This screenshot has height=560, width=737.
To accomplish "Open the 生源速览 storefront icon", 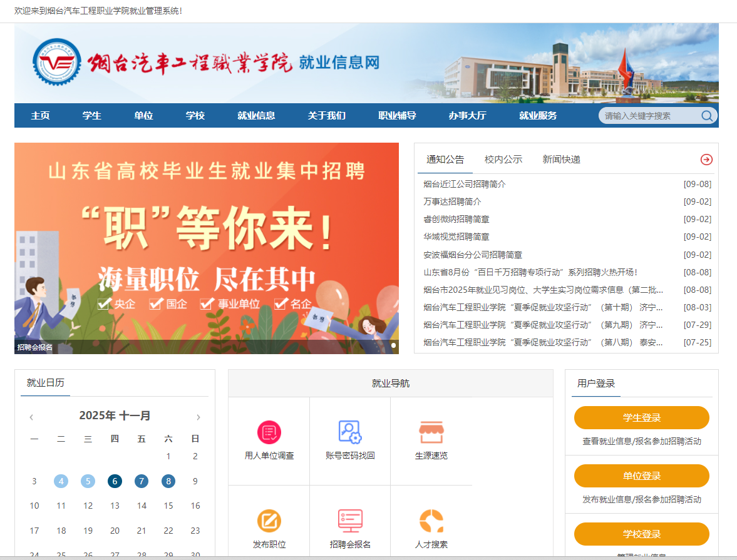I will tap(431, 432).
